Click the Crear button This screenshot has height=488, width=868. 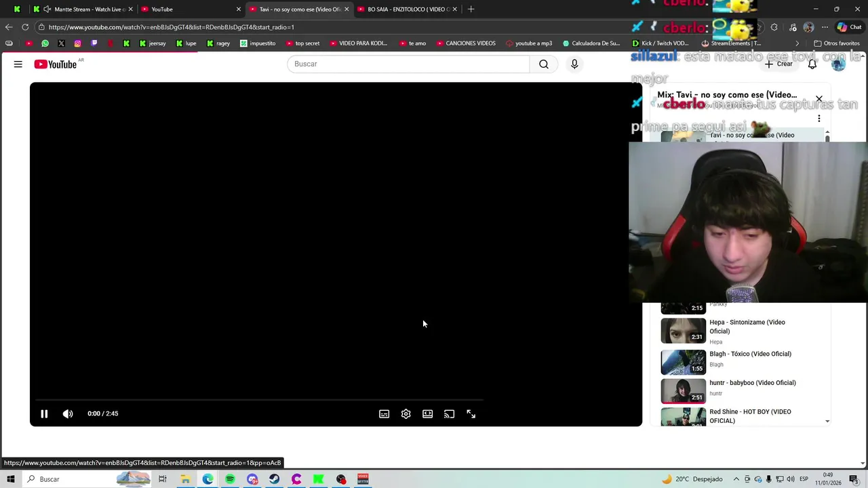pyautogui.click(x=778, y=64)
